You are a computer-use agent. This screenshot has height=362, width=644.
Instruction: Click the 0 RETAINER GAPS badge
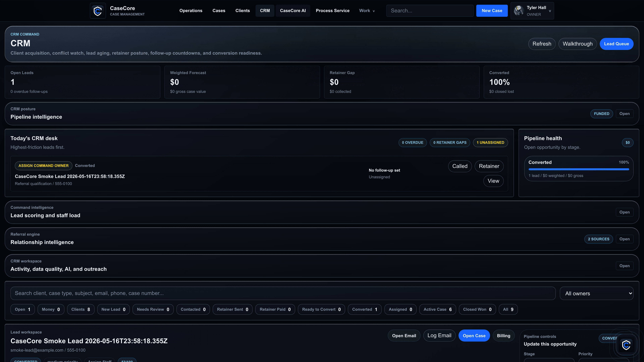pyautogui.click(x=450, y=143)
